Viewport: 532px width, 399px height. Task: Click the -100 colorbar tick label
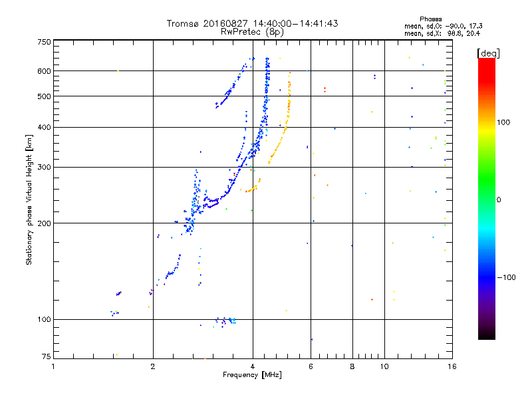click(507, 277)
